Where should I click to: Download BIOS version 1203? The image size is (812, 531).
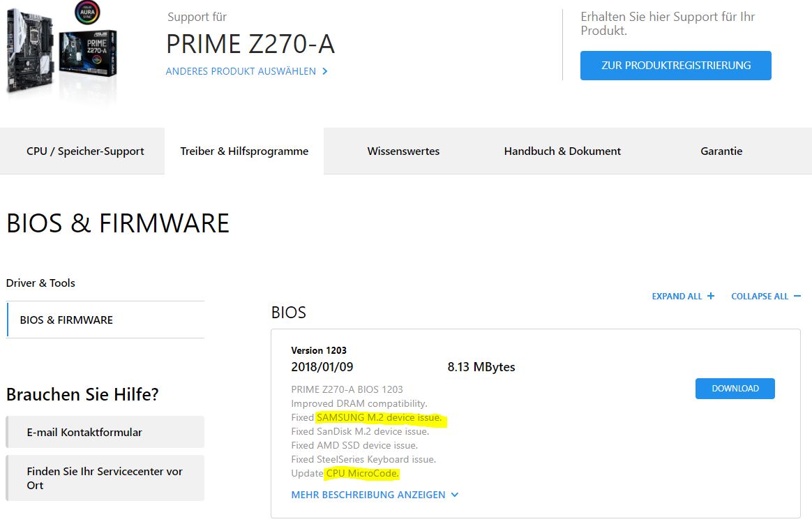(735, 389)
